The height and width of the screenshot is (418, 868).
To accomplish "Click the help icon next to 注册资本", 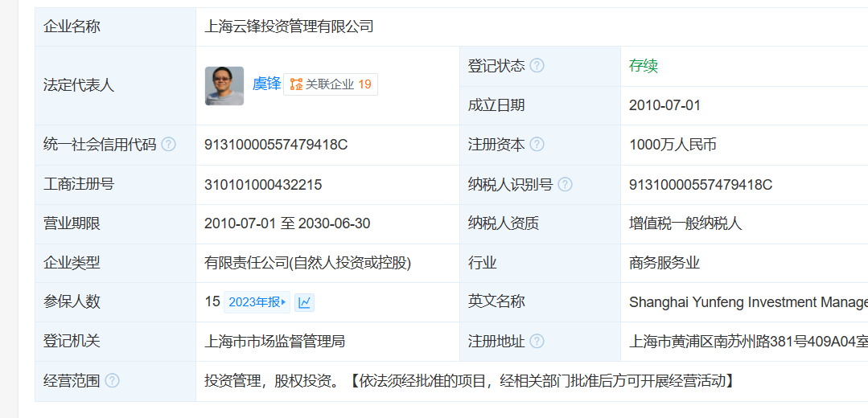I will 537,145.
